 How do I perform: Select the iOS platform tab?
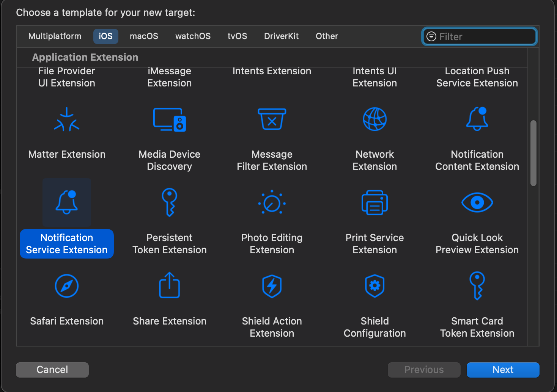pyautogui.click(x=106, y=36)
